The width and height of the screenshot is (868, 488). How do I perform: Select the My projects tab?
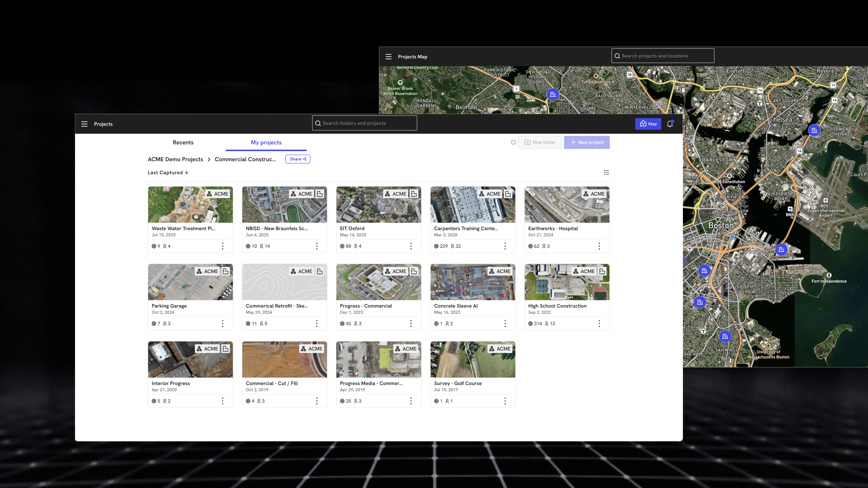[x=266, y=142]
